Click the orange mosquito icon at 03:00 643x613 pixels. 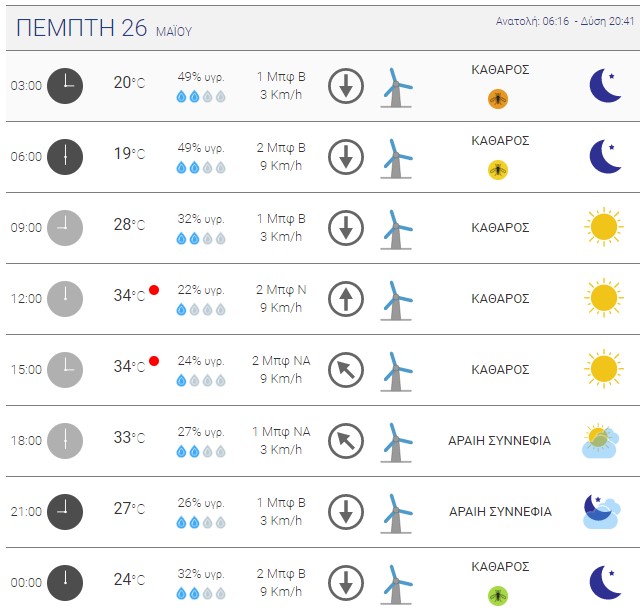(498, 99)
